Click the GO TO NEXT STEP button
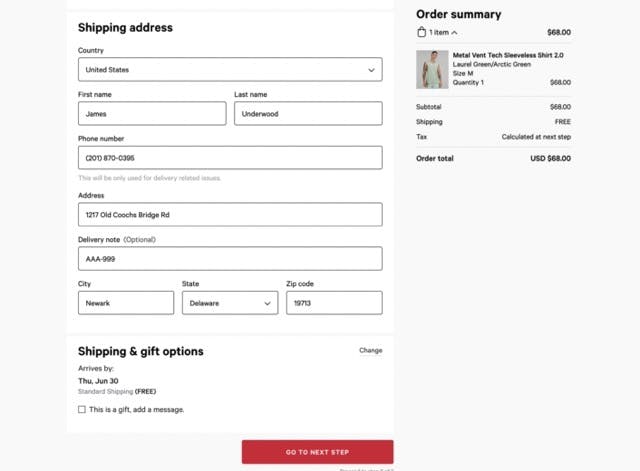 pos(318,452)
